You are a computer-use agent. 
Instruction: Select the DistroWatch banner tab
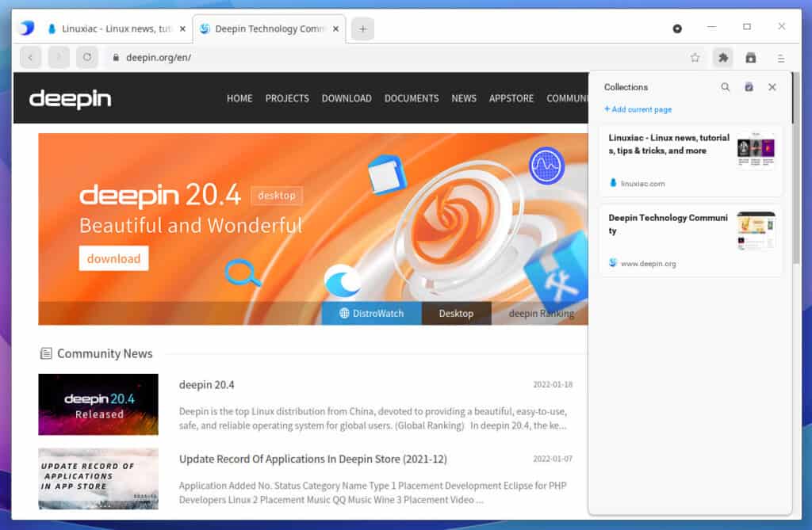(371, 313)
